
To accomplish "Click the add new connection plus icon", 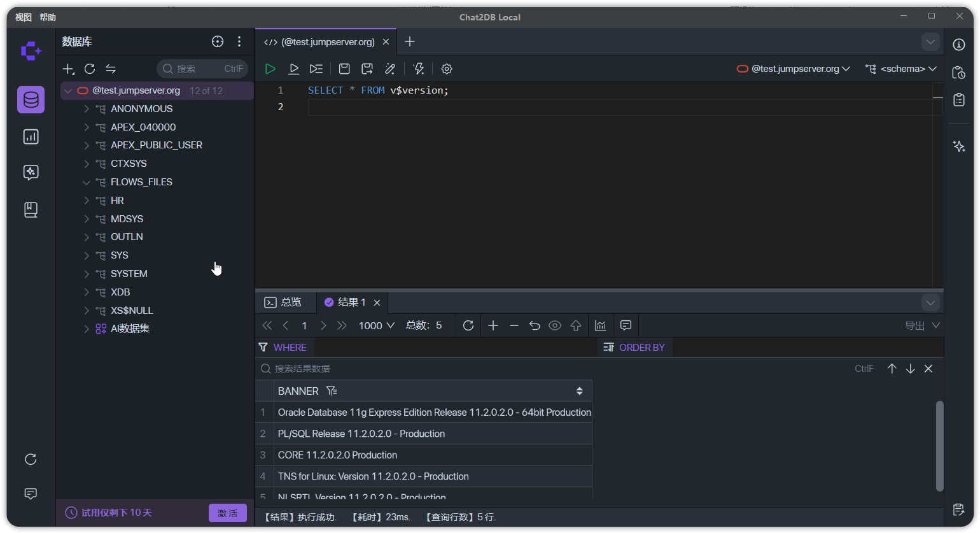I will (x=68, y=69).
